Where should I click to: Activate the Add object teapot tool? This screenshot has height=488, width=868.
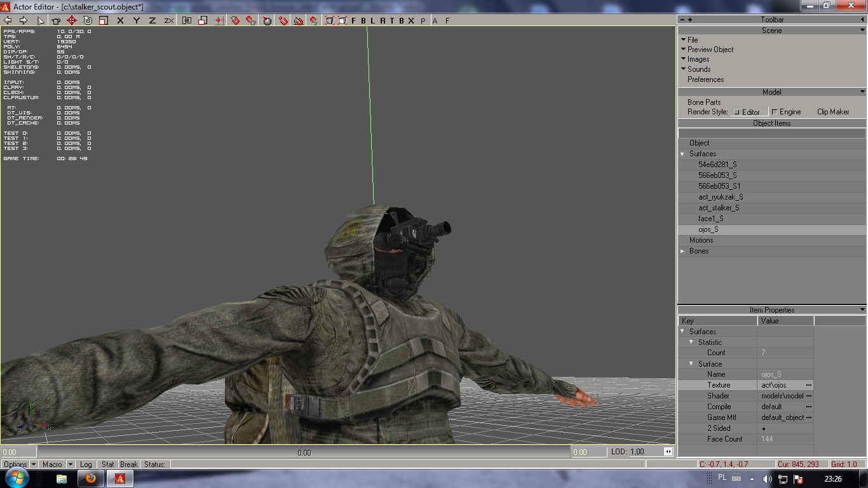tap(56, 20)
